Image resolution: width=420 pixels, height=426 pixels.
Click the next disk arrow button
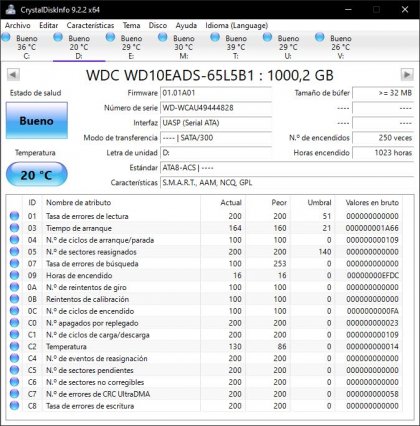coord(407,74)
